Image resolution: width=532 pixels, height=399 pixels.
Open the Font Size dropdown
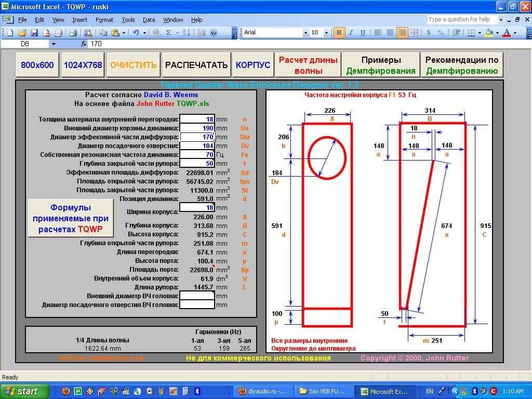pos(326,33)
